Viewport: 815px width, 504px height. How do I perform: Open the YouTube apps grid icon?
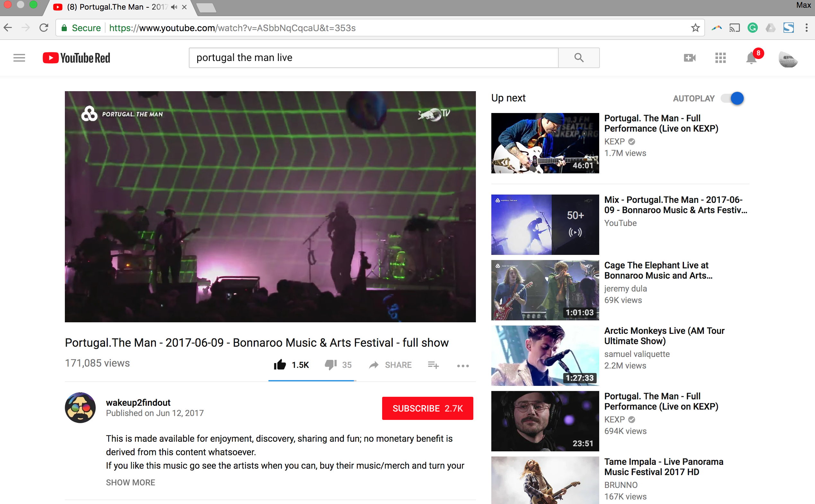(720, 58)
